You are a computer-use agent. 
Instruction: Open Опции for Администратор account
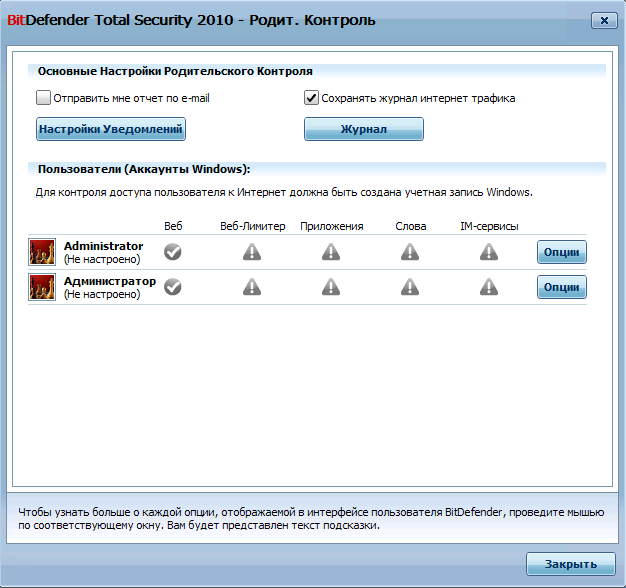pos(562,287)
